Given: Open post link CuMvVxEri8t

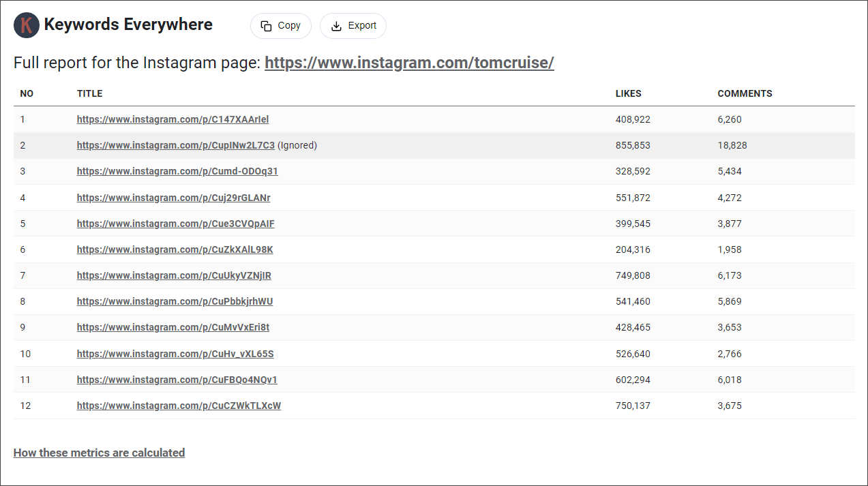Looking at the screenshot, I should (173, 327).
